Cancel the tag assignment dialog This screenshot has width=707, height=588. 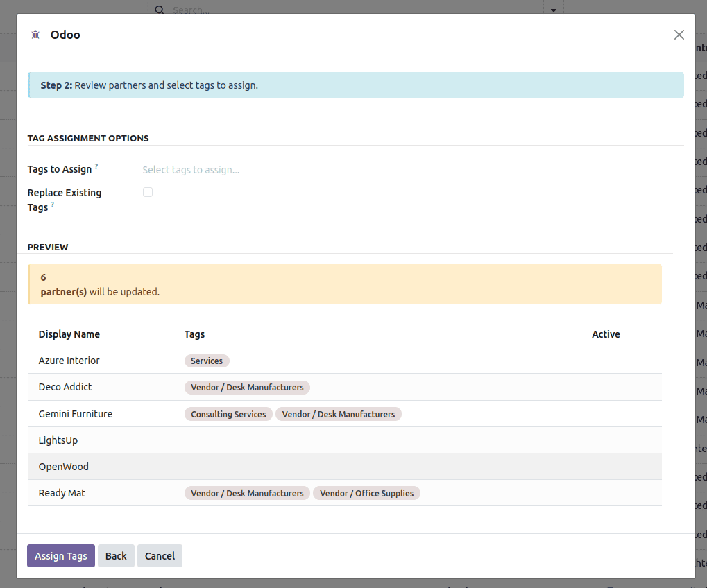160,555
